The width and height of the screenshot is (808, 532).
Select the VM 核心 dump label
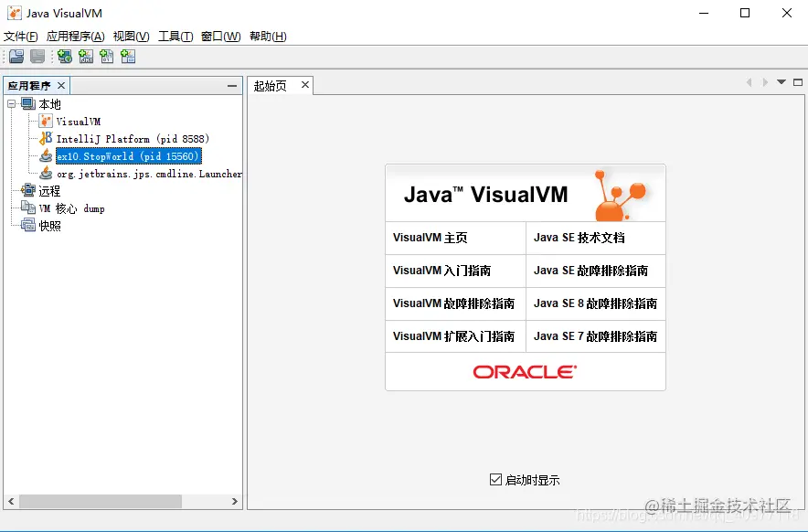pyautogui.click(x=71, y=208)
